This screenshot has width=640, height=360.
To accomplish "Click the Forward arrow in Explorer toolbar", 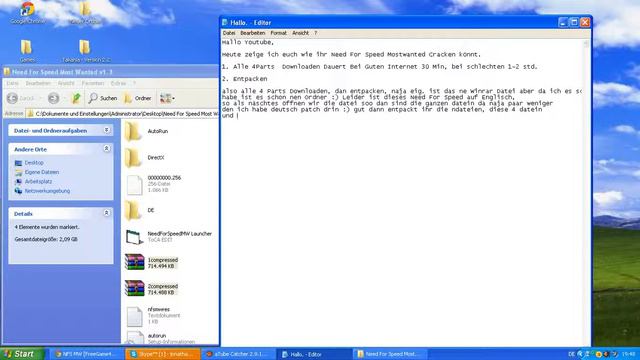I will tap(53, 98).
